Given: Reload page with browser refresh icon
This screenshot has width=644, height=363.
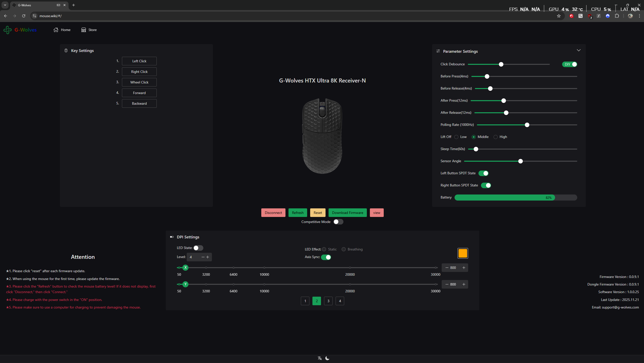Looking at the screenshot, I should coord(24,16).
